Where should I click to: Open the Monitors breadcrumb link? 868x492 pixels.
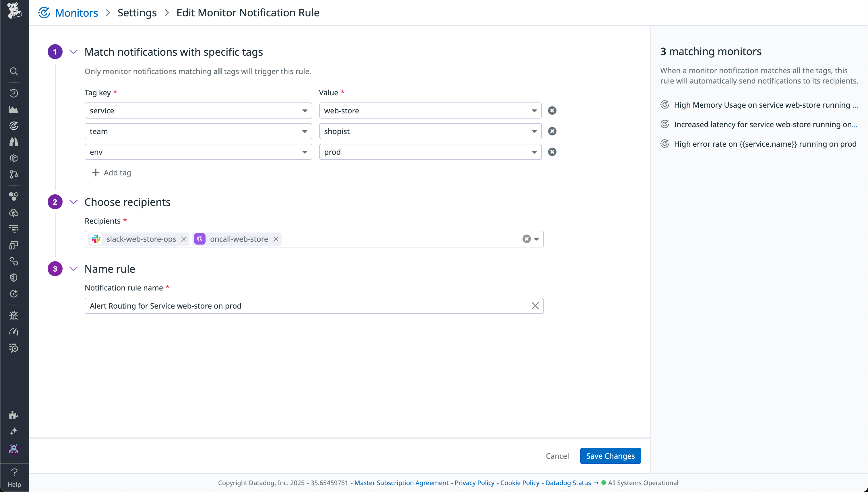(76, 13)
